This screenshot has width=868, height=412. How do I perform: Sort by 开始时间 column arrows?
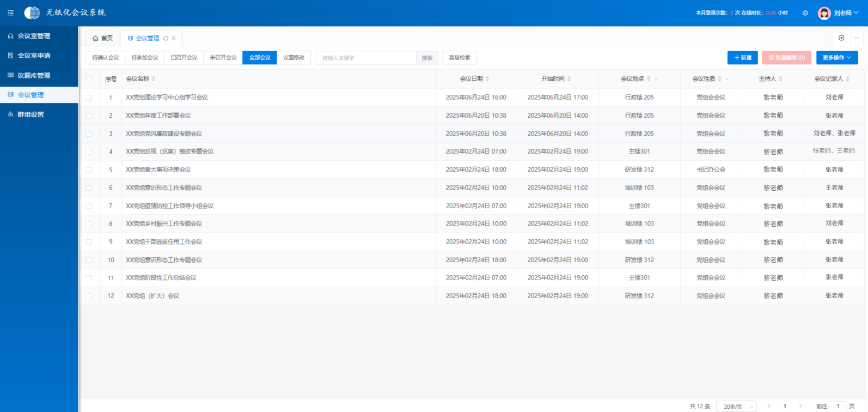click(569, 79)
